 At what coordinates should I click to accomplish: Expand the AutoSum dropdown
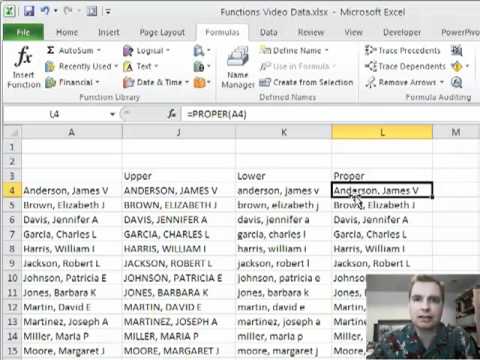coord(99,51)
